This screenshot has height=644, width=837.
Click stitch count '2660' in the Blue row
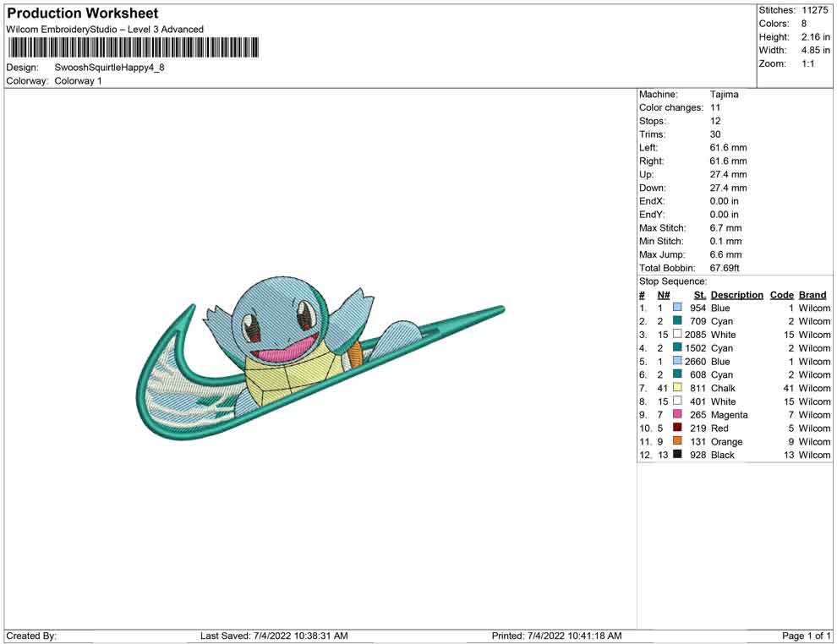pos(696,361)
